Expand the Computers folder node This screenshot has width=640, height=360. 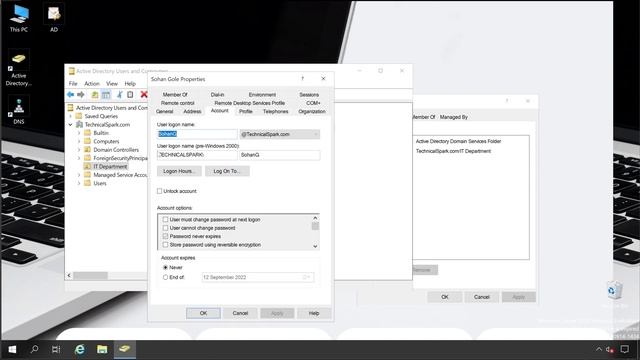[x=79, y=141]
